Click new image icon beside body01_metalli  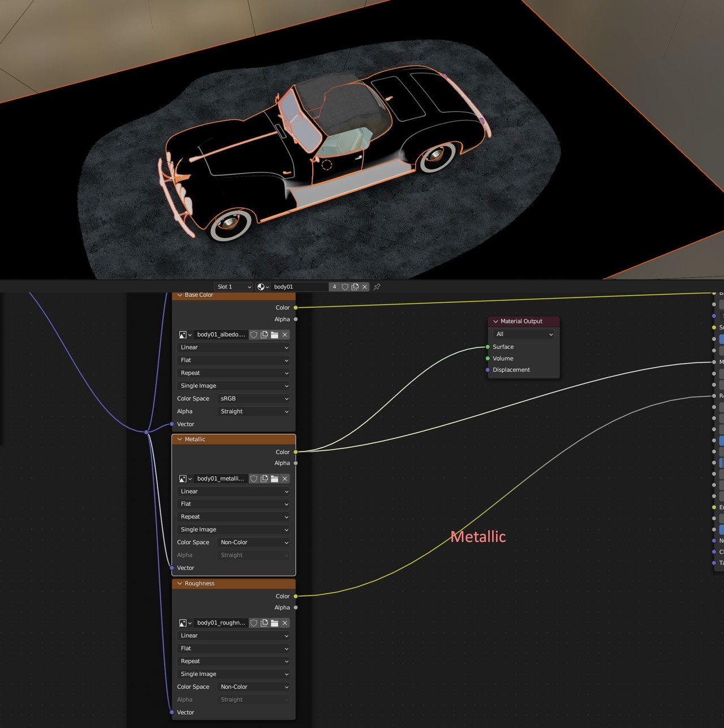coord(264,479)
